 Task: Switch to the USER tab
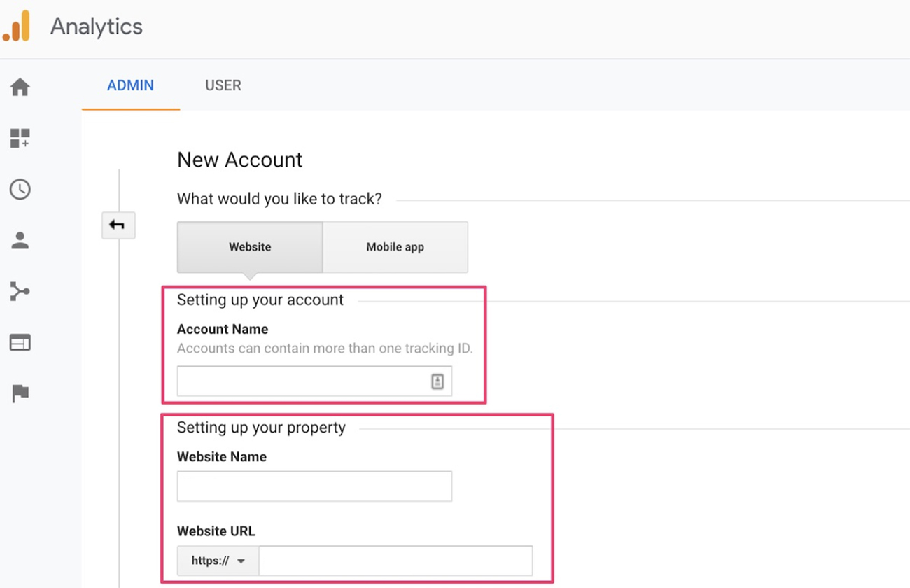click(x=223, y=85)
